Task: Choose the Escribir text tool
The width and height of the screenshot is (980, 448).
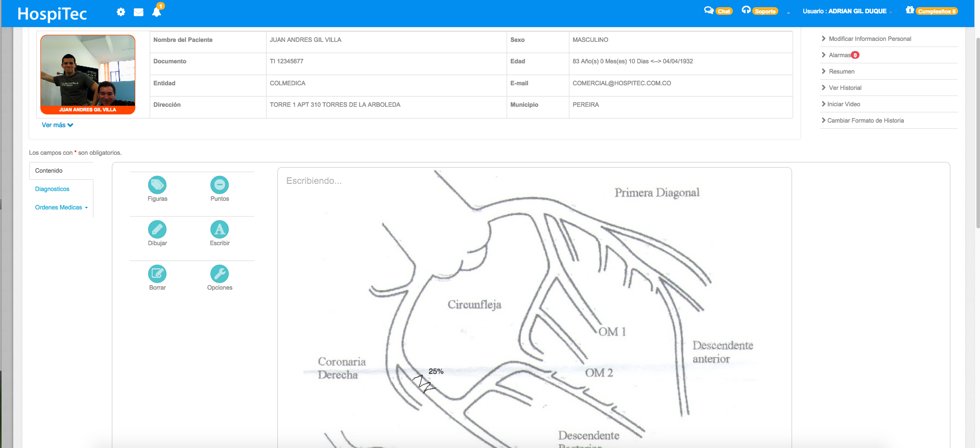Action: pyautogui.click(x=220, y=230)
